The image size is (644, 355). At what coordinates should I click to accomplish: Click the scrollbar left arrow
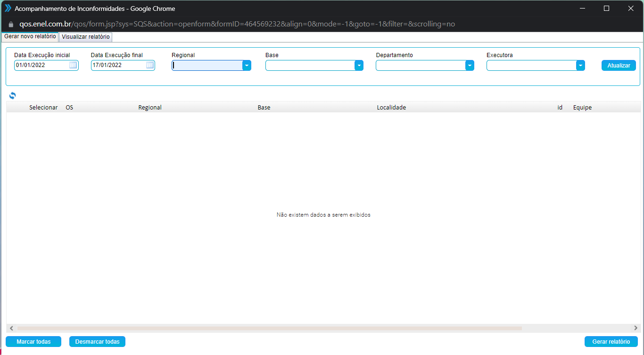[10, 328]
